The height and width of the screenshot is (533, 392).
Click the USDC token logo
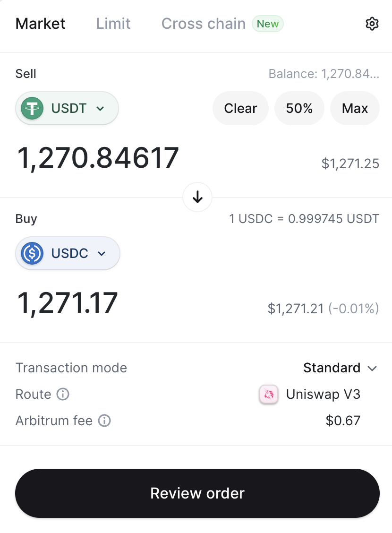point(32,253)
